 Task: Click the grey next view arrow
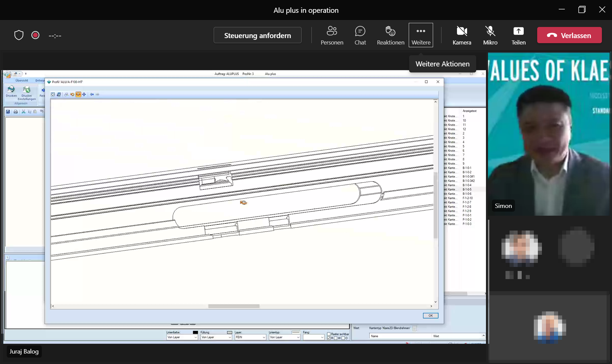point(97,94)
